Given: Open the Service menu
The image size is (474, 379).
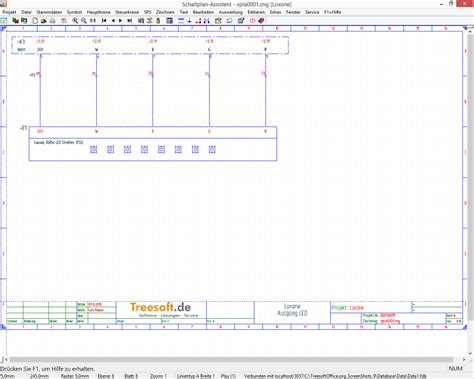Looking at the screenshot, I should 312,12.
